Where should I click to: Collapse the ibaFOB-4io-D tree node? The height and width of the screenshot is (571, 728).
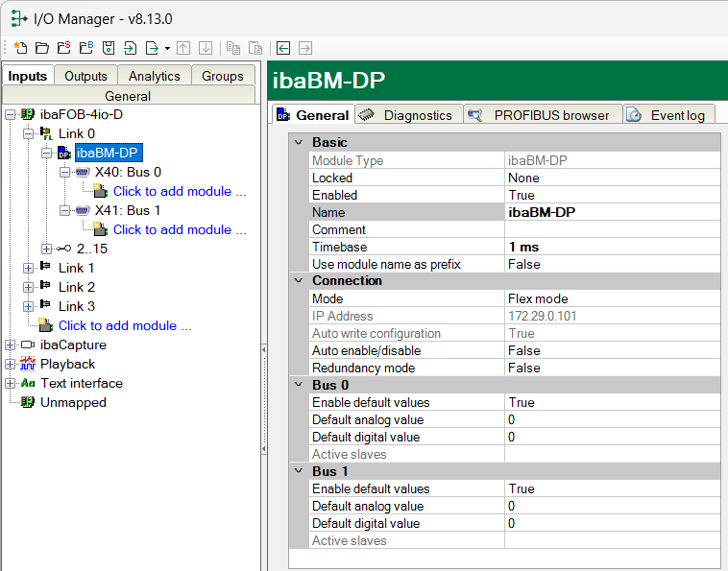click(x=11, y=114)
